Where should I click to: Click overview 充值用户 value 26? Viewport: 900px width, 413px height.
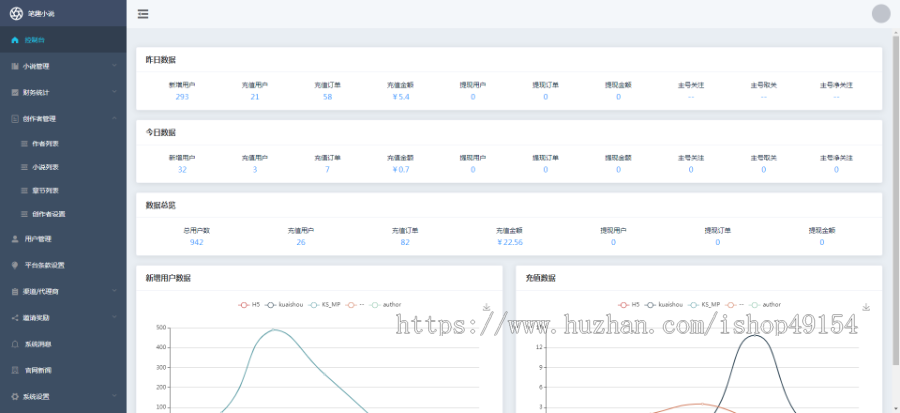(x=301, y=242)
